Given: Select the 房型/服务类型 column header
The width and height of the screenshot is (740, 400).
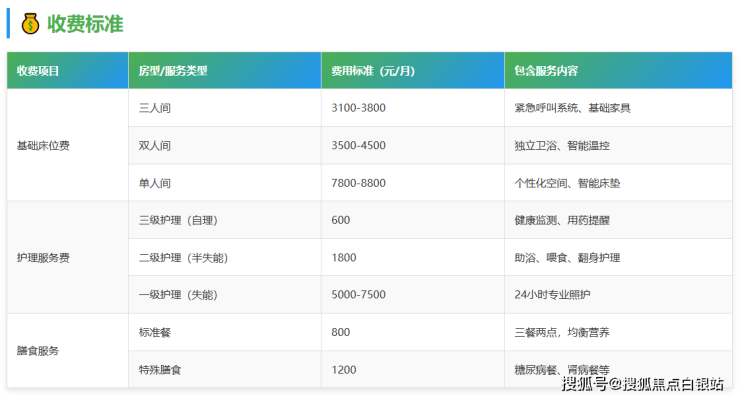Looking at the screenshot, I should pos(173,71).
